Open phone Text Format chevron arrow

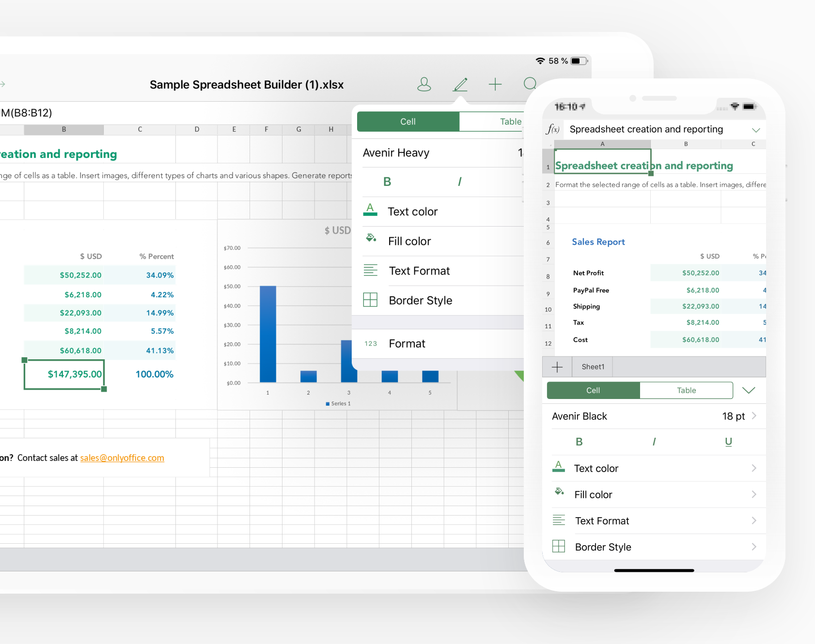(754, 521)
